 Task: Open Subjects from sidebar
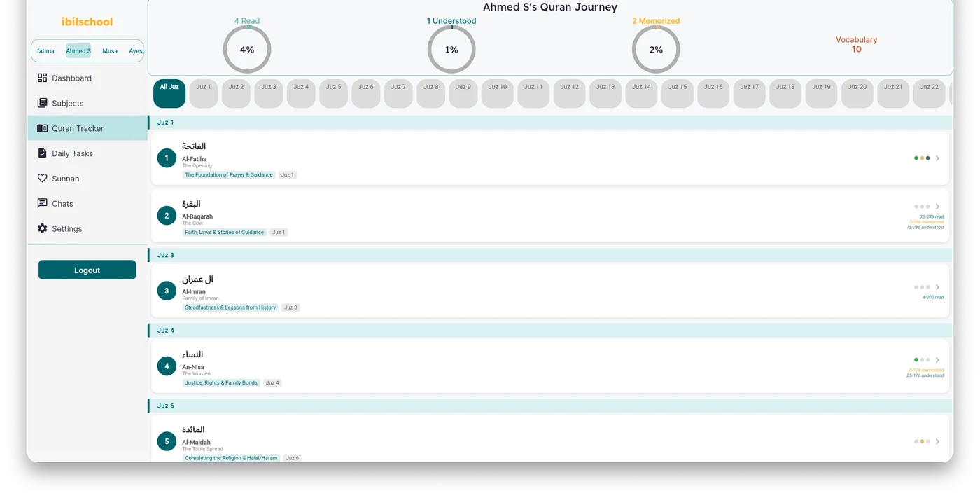click(87, 103)
